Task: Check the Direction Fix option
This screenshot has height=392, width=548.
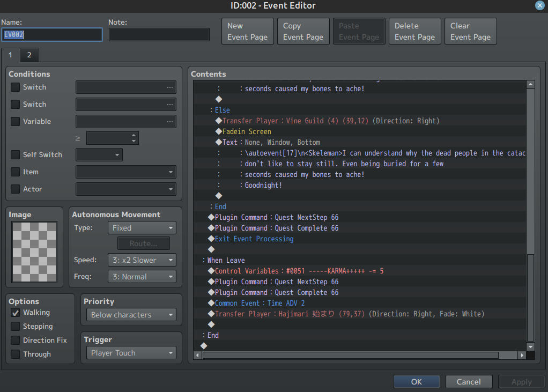Action: tap(15, 341)
